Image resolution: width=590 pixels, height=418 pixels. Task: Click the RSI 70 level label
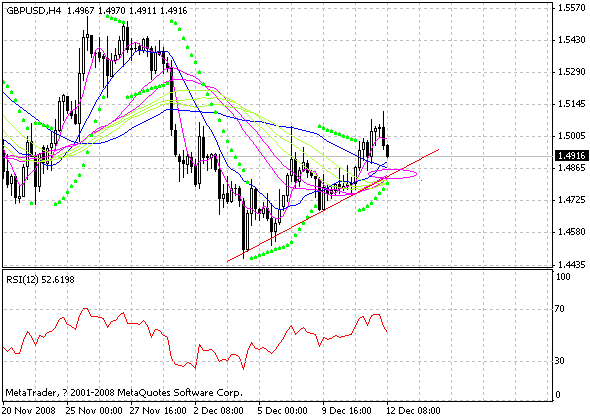click(x=560, y=309)
